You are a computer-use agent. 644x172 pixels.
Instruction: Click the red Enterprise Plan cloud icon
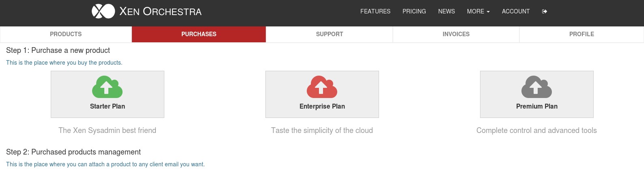tap(322, 87)
